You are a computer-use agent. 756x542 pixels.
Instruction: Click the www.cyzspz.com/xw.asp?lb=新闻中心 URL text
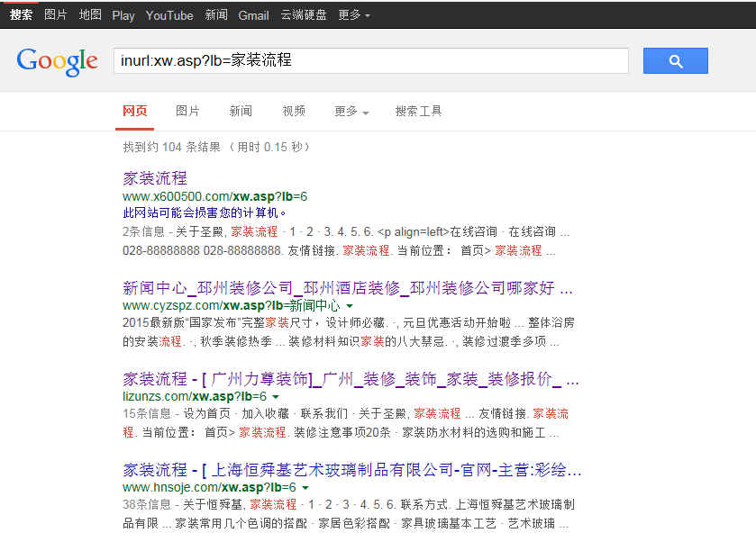coord(231,306)
